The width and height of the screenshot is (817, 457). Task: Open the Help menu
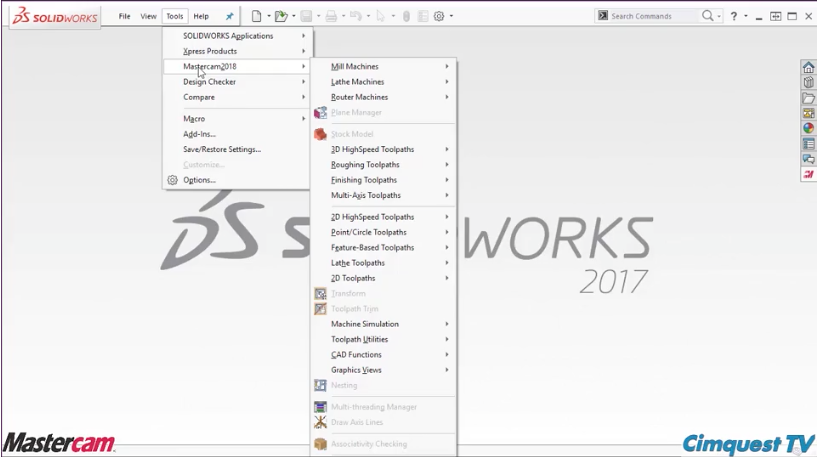click(x=201, y=16)
